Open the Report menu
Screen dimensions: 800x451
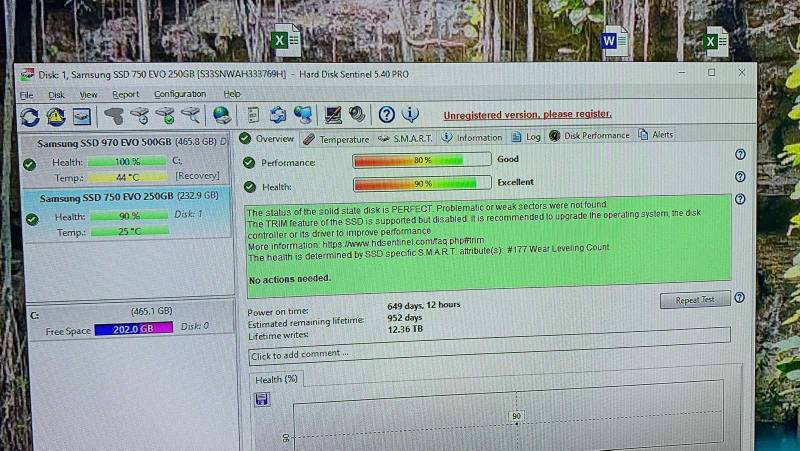point(126,94)
